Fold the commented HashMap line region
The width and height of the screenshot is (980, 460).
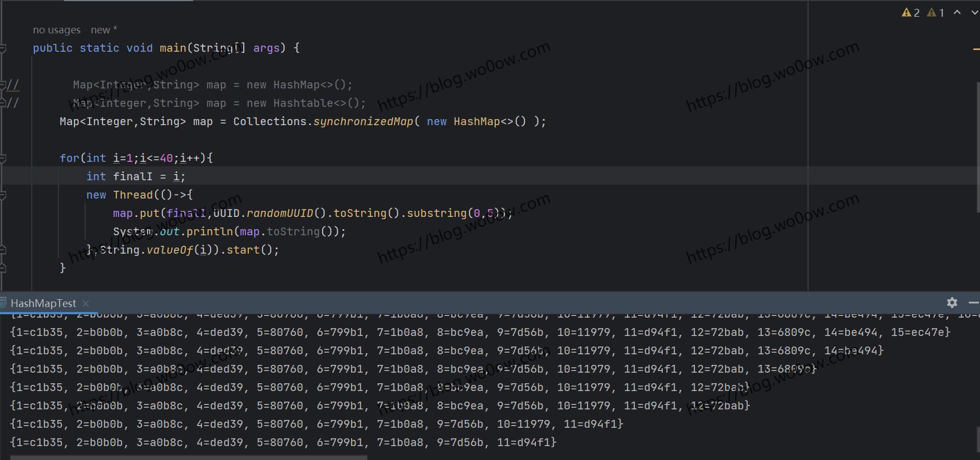click(x=3, y=85)
